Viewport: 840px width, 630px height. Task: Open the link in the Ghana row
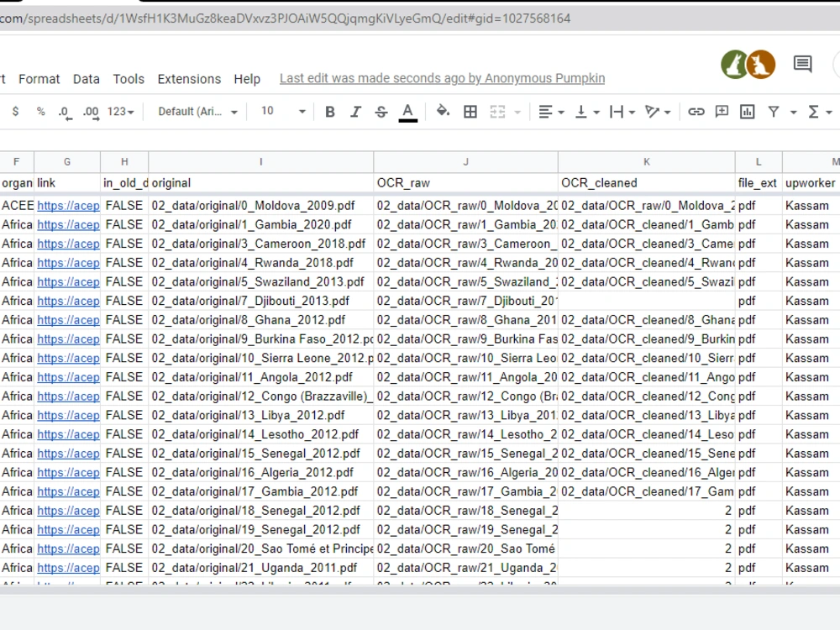point(68,320)
